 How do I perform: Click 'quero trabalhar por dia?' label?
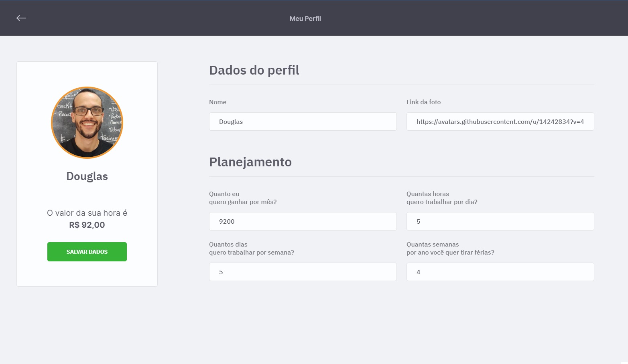click(x=442, y=202)
